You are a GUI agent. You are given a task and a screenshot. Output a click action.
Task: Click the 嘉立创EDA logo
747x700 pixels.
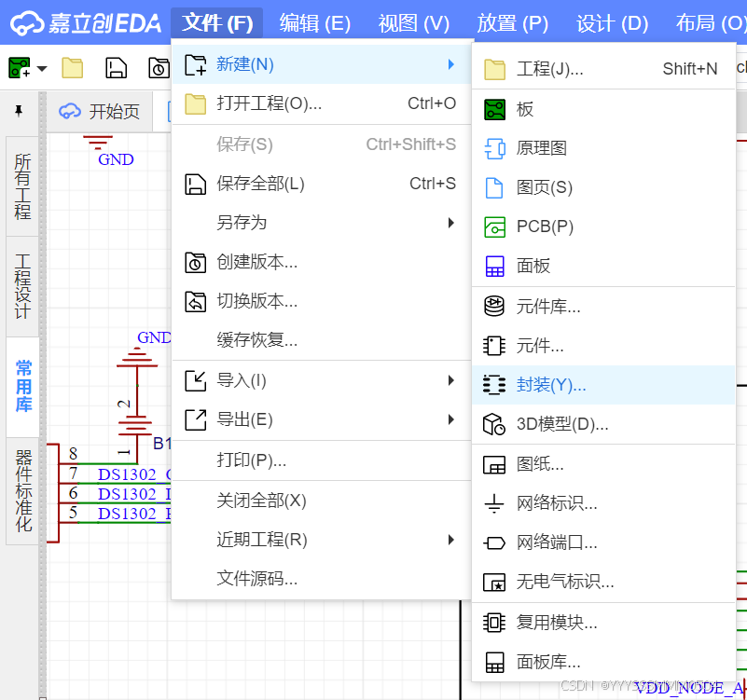(x=86, y=23)
